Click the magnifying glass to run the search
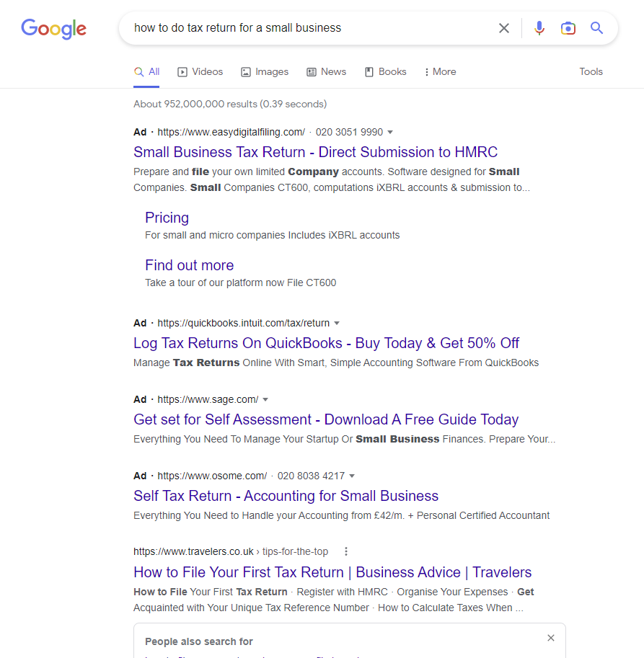 click(596, 27)
